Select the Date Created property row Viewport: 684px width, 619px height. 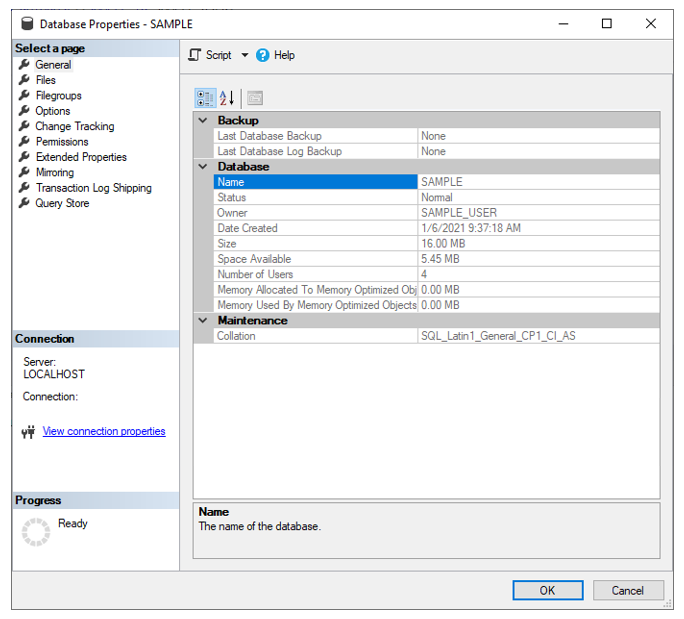[x=436, y=228]
